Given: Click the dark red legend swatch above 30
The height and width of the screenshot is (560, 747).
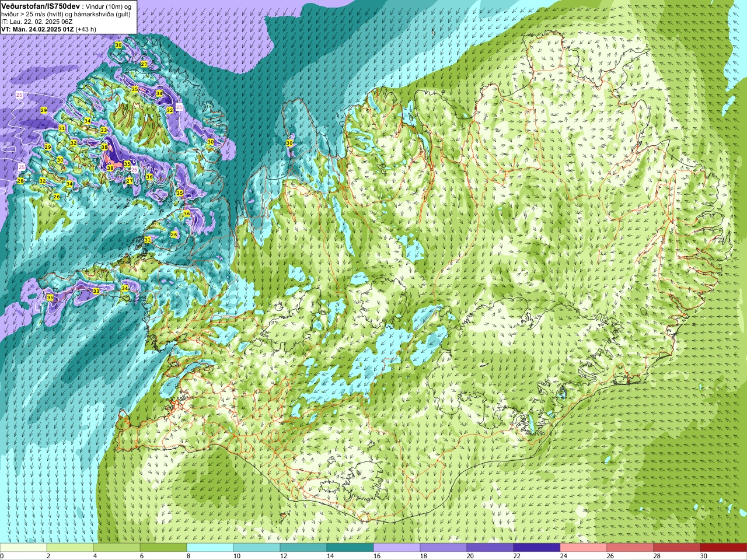Looking at the screenshot, I should [x=724, y=548].
